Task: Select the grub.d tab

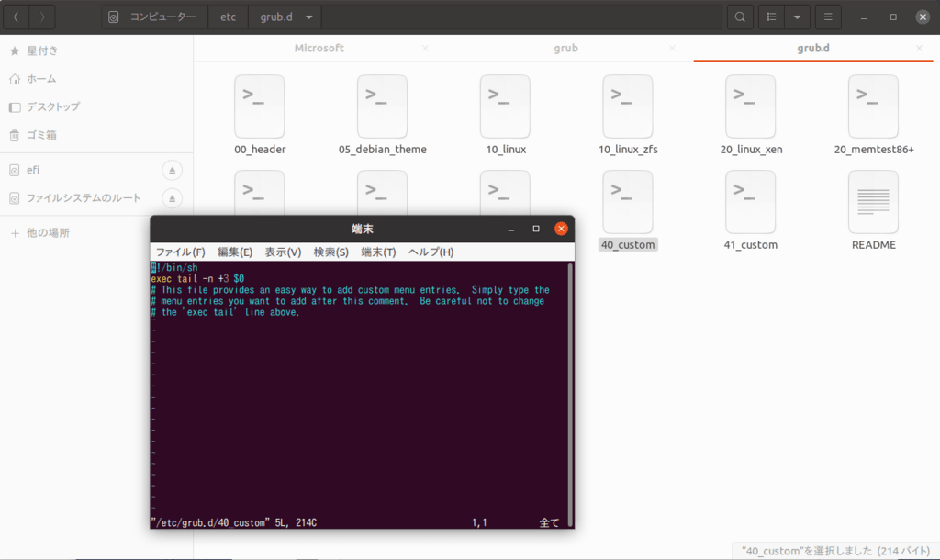Action: [x=813, y=48]
